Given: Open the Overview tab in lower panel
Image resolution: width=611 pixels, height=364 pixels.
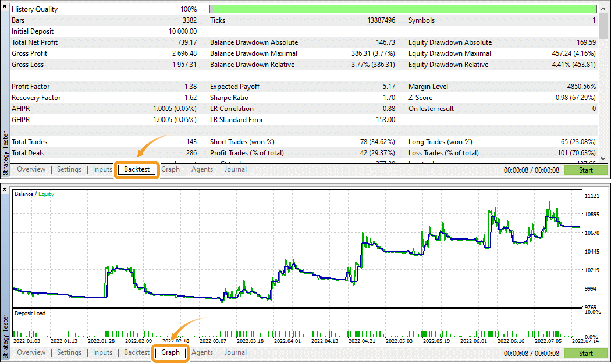Looking at the screenshot, I should pos(31,352).
